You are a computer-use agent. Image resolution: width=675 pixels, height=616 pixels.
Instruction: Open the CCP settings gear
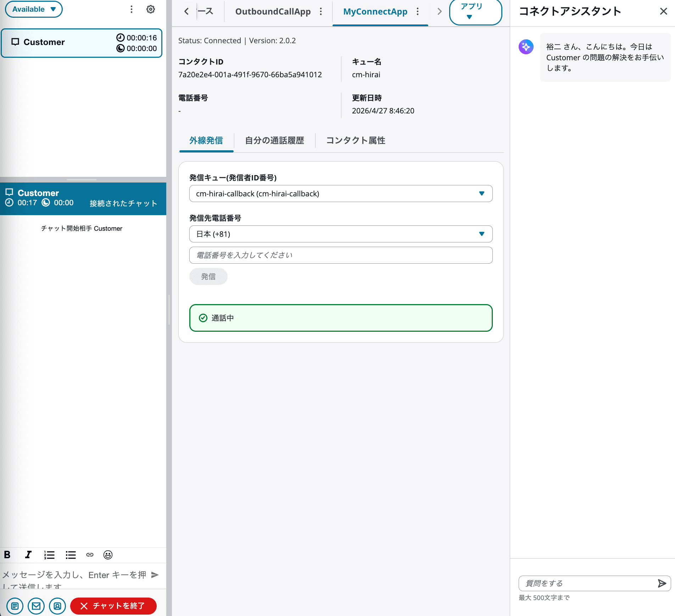pos(151,9)
